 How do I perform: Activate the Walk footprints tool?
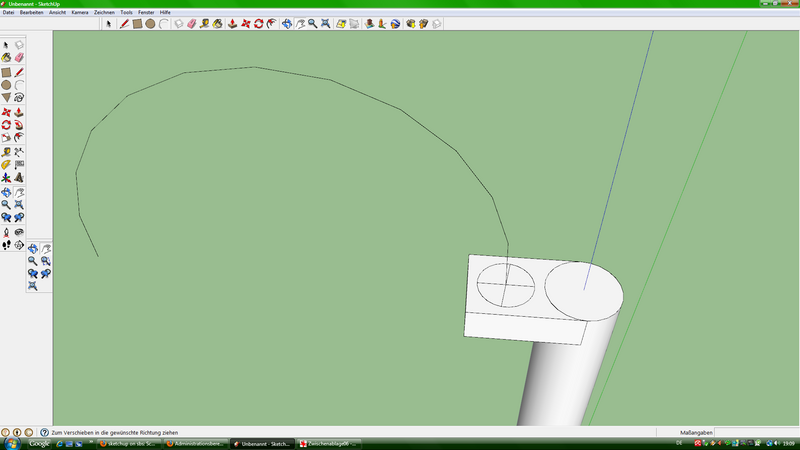pyautogui.click(x=6, y=244)
